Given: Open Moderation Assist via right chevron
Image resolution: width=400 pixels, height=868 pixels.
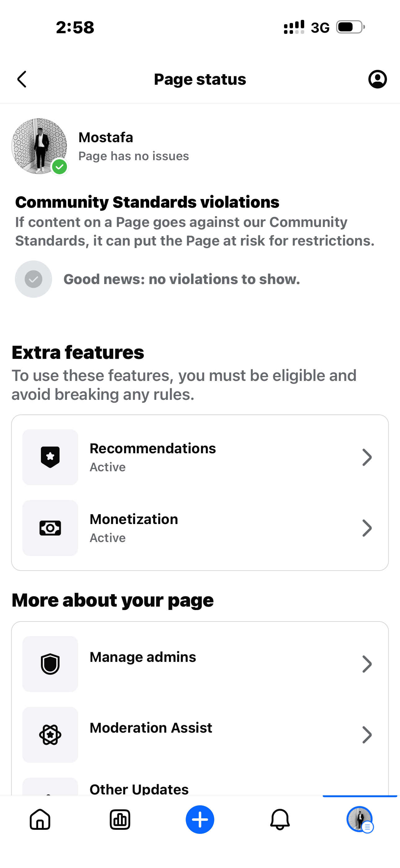Looking at the screenshot, I should (x=367, y=735).
